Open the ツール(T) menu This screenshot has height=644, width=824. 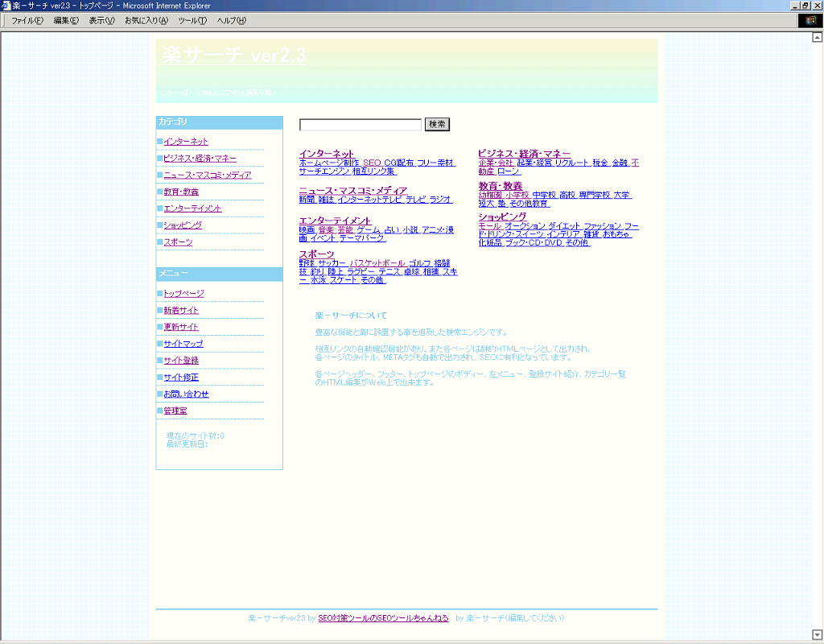[x=192, y=20]
